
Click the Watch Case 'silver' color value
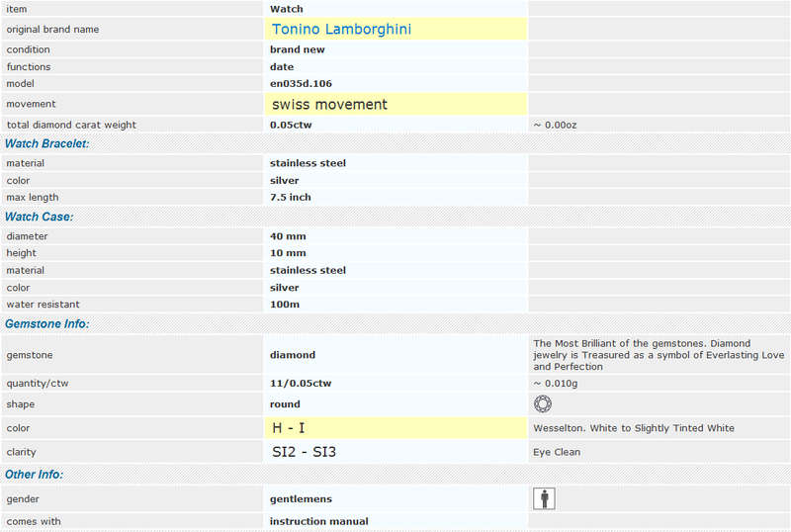click(x=285, y=288)
